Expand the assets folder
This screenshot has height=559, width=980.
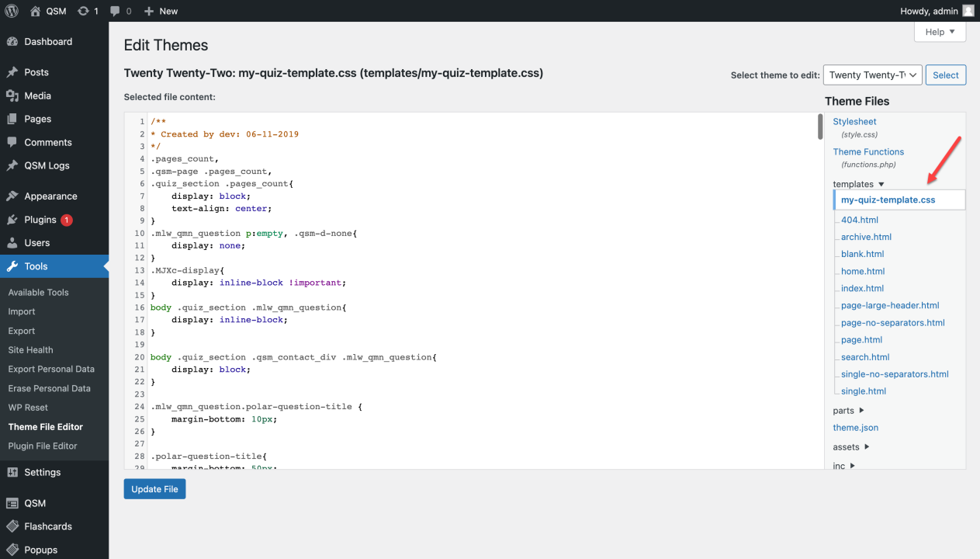(849, 446)
